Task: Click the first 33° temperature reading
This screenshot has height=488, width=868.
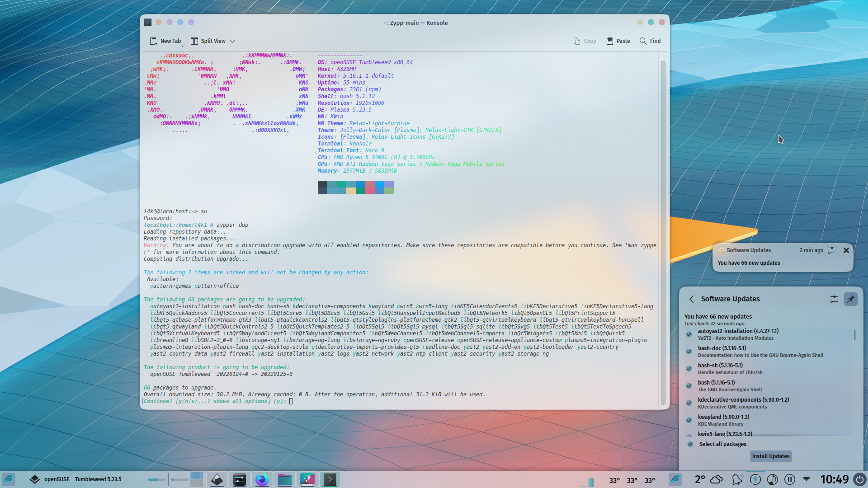Action: 614,481
